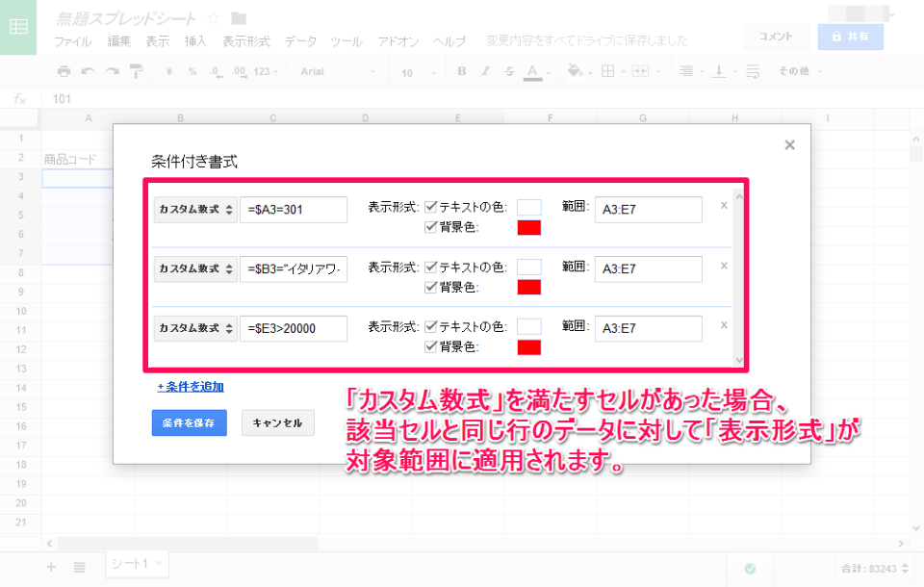Open the first rule's カスタム数式 dropdown
Viewport: 924px width, 587px height.
point(195,210)
